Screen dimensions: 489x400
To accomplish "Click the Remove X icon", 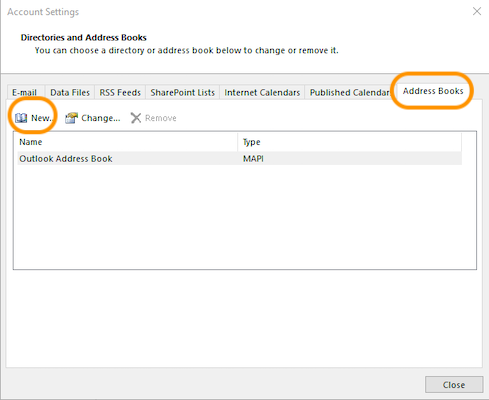I will pyautogui.click(x=136, y=118).
